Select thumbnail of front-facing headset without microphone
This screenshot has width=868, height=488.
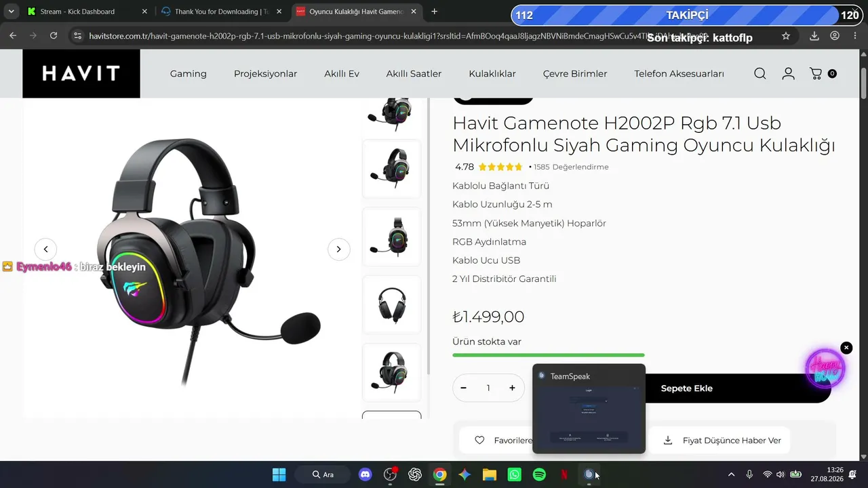(392, 304)
